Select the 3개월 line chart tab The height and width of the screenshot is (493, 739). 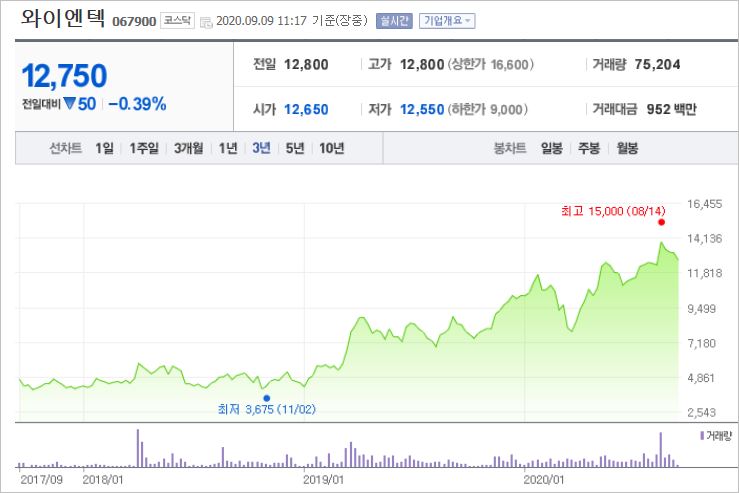coord(189,148)
